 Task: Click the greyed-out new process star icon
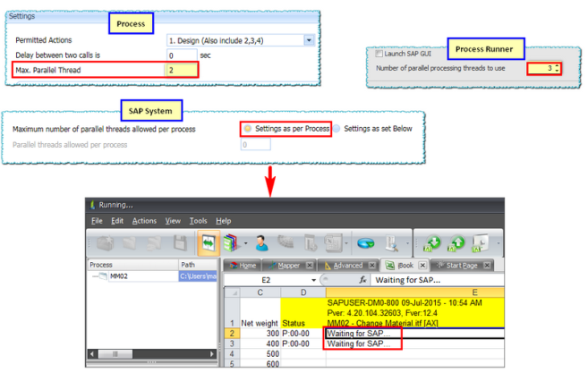[105, 243]
